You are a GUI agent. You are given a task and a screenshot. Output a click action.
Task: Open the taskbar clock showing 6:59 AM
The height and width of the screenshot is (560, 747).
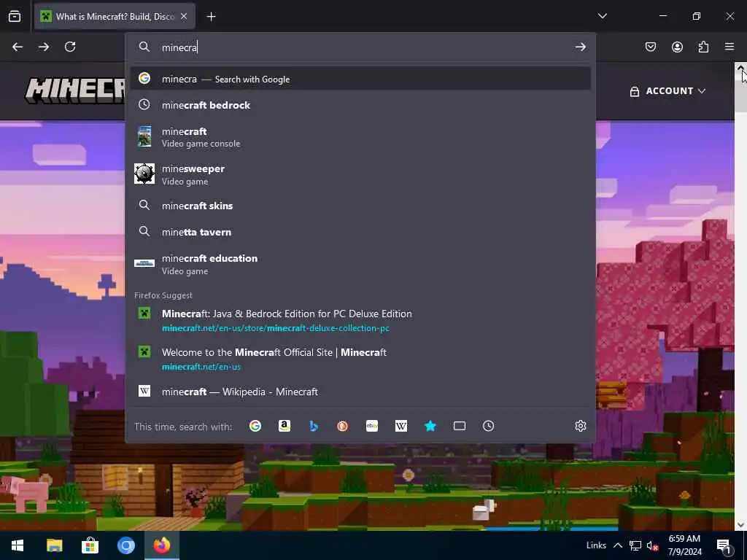[x=684, y=545]
